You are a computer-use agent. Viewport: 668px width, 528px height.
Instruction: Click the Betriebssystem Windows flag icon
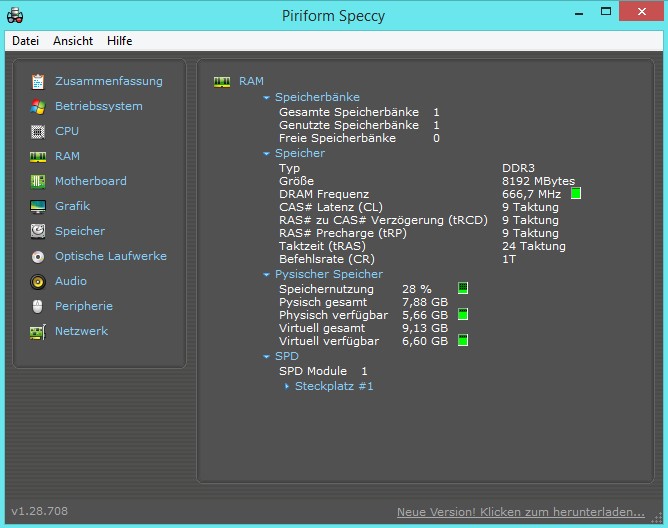pos(38,107)
